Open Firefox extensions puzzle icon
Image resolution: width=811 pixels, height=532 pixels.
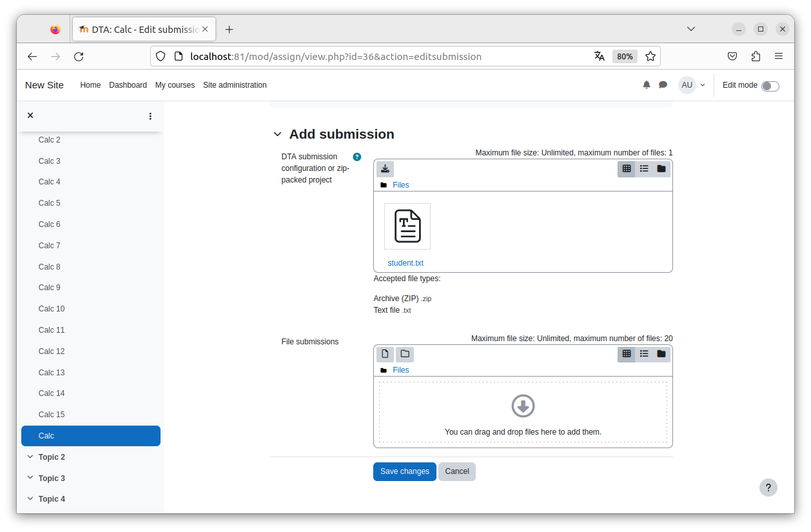click(x=756, y=56)
